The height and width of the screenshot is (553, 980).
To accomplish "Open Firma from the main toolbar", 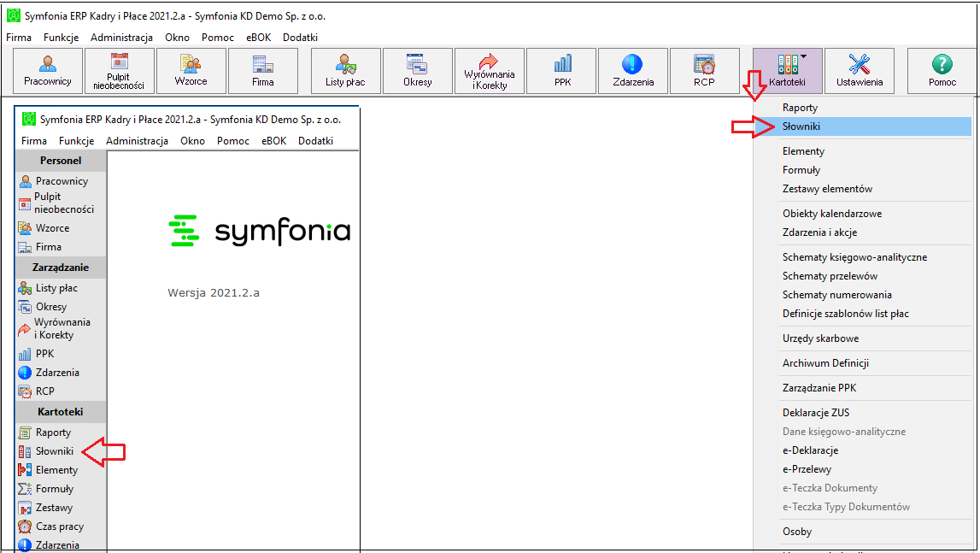I will tap(263, 71).
